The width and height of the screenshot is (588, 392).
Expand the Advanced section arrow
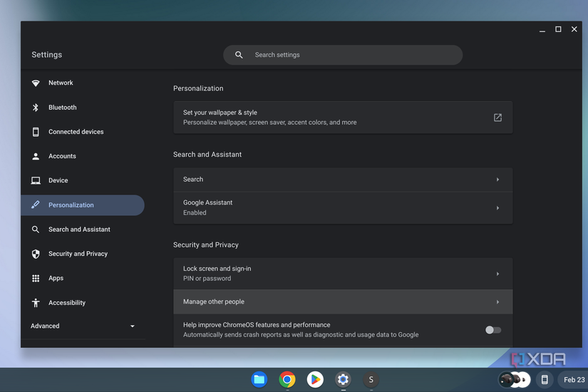133,326
